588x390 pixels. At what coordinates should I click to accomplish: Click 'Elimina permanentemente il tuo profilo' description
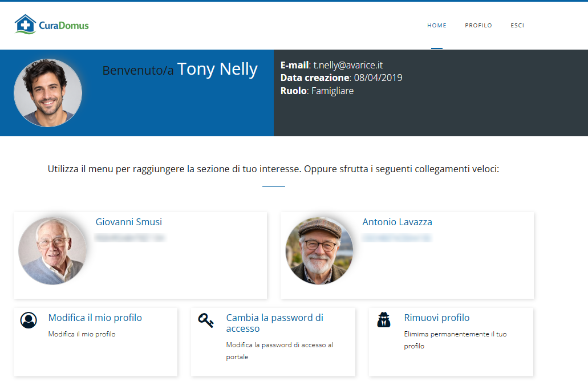pos(455,340)
